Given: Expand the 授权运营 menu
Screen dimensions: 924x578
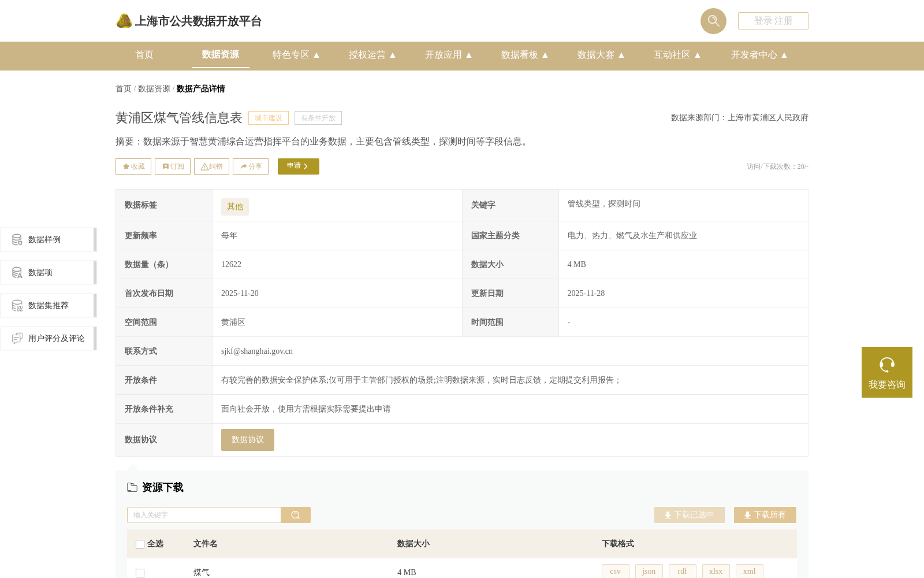Looking at the screenshot, I should (x=372, y=55).
